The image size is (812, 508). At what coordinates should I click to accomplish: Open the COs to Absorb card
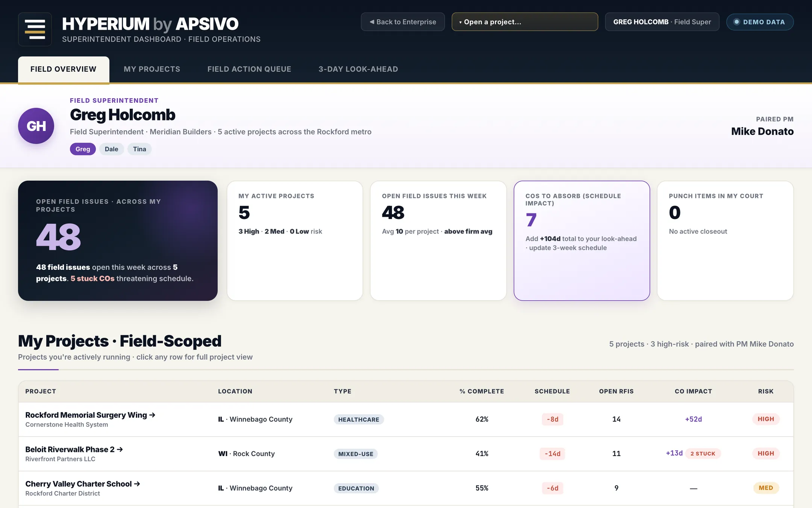coord(582,240)
